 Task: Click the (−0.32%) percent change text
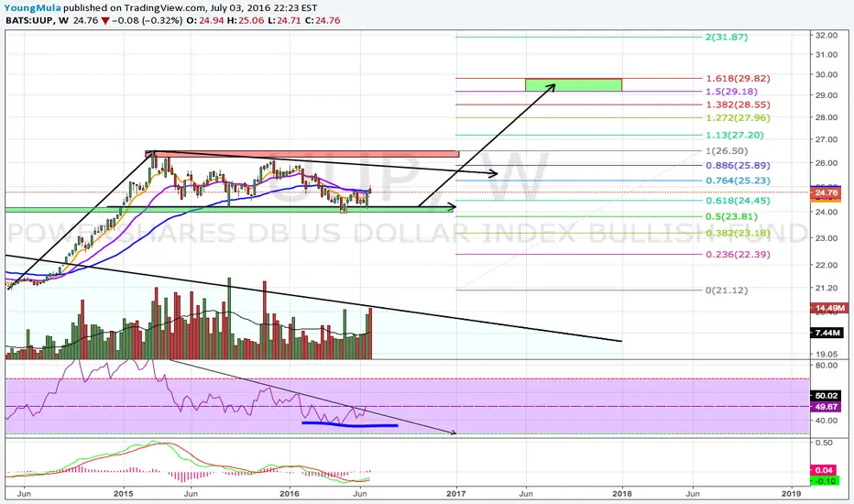(x=162, y=21)
